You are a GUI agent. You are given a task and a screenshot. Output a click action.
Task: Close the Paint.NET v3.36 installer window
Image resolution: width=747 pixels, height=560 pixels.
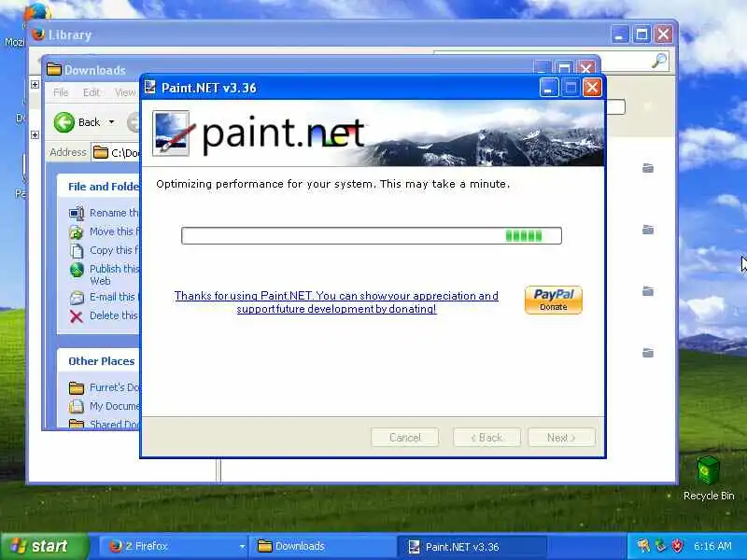[x=592, y=88]
